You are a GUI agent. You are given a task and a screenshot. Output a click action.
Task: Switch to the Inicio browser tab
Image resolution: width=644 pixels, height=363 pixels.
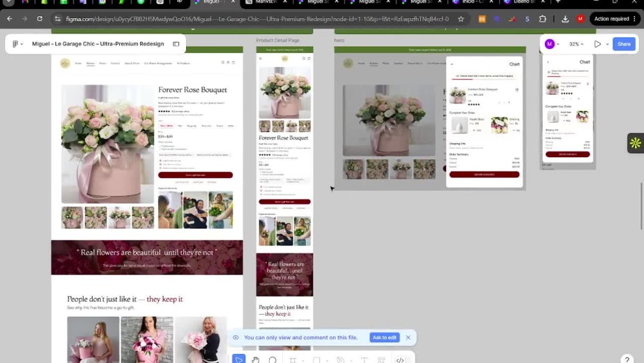[x=473, y=2]
